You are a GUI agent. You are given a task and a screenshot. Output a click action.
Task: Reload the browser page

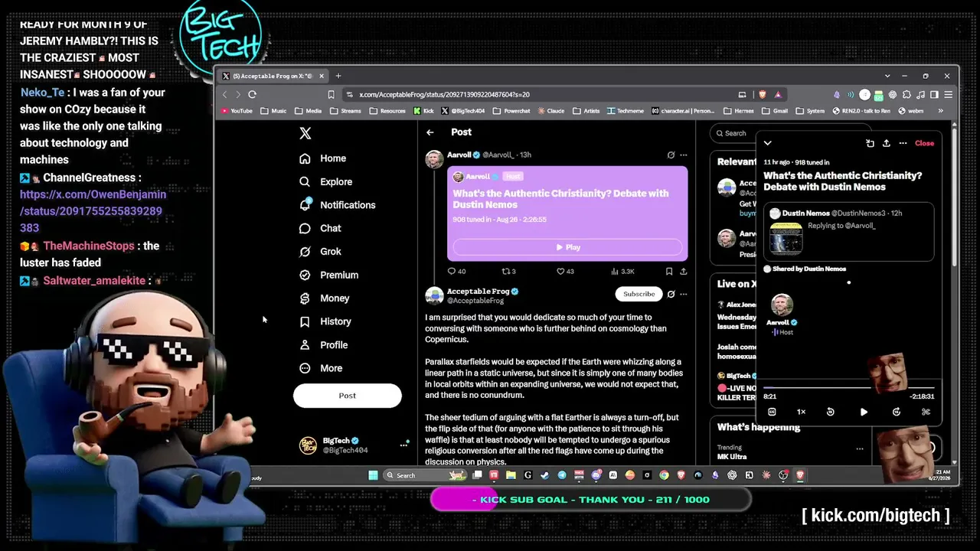tap(252, 94)
